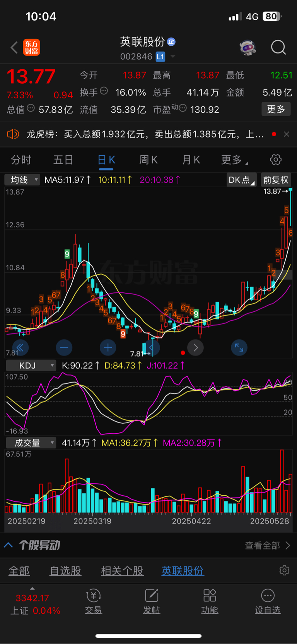The image size is (297, 644).
Task: Tap 设自选 add to watchlist
Action: [268, 601]
